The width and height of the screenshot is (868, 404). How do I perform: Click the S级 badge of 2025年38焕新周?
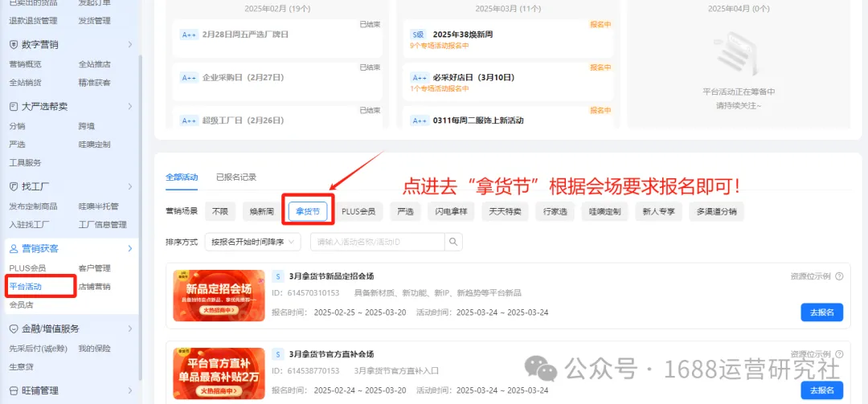tap(418, 35)
